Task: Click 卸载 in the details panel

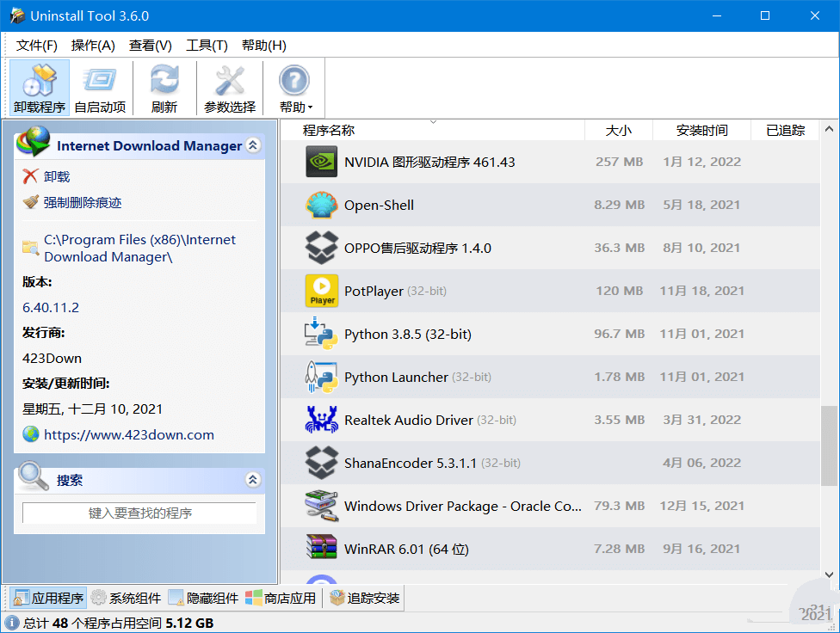Action: pos(57,176)
